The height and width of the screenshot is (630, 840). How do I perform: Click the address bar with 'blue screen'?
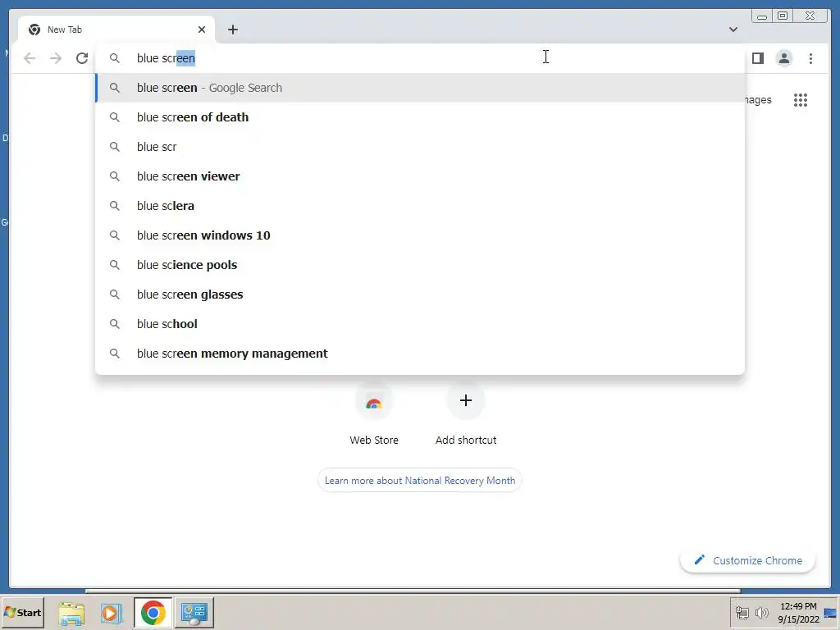click(420, 58)
